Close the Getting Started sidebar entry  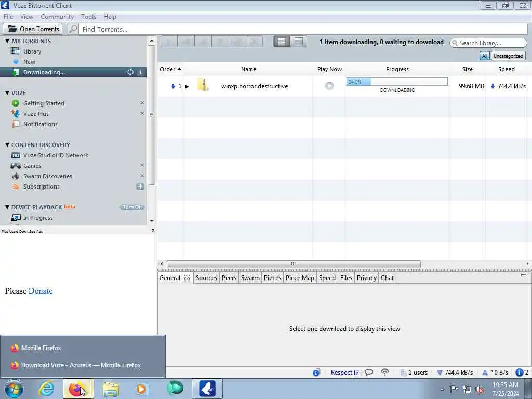(142, 103)
